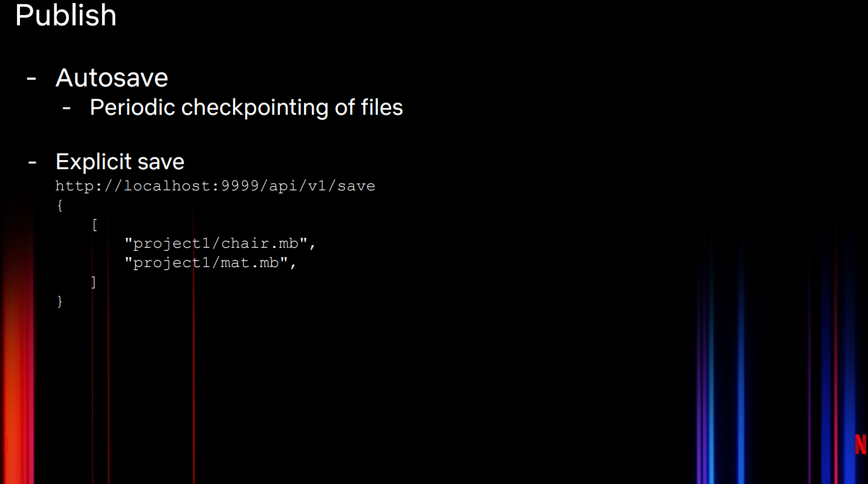Click the Publish slide title
This screenshot has height=484, width=868.
pos(65,15)
